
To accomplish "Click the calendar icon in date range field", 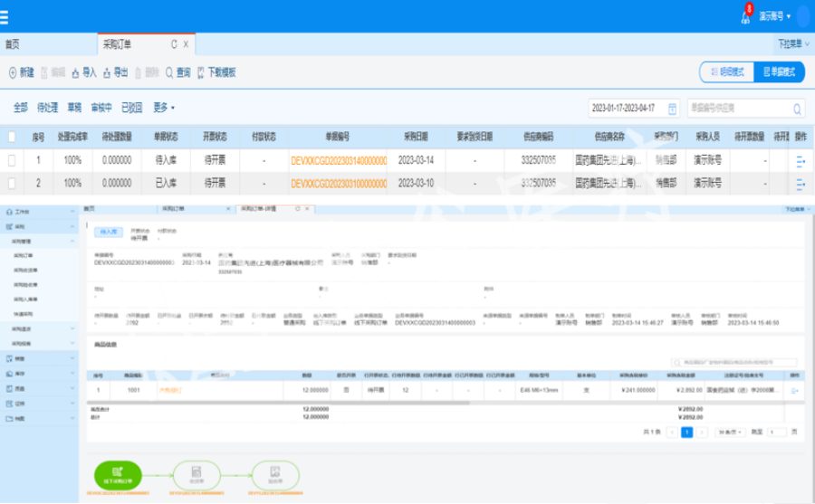I will [x=672, y=109].
